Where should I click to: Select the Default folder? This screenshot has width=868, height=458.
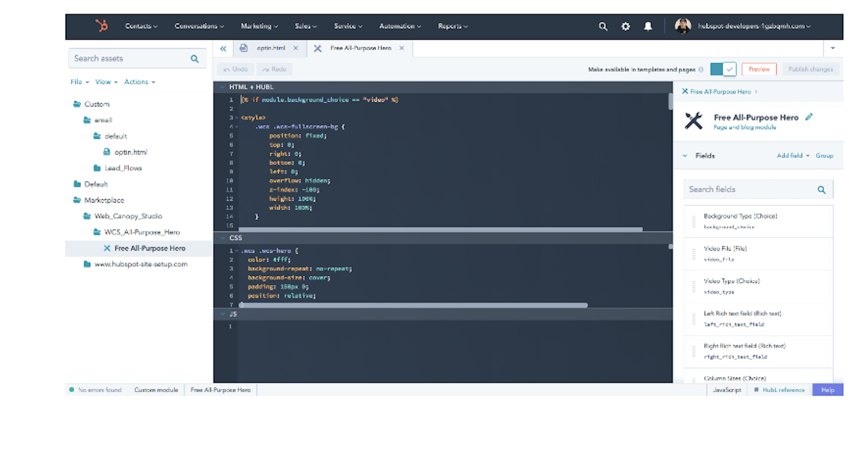tap(91, 184)
